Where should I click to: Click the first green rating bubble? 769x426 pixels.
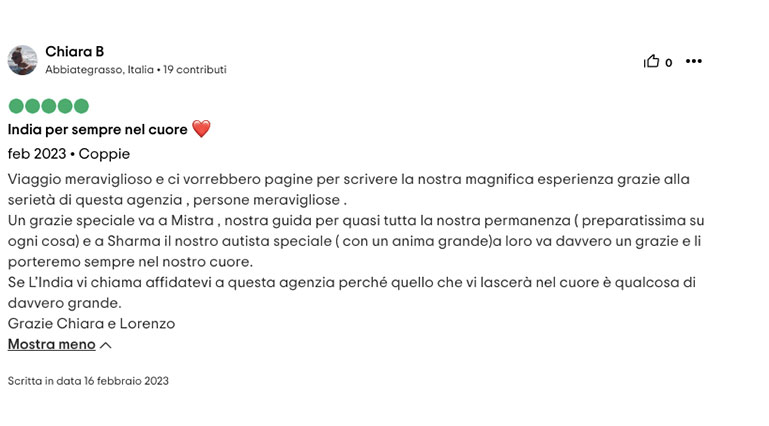[16, 106]
